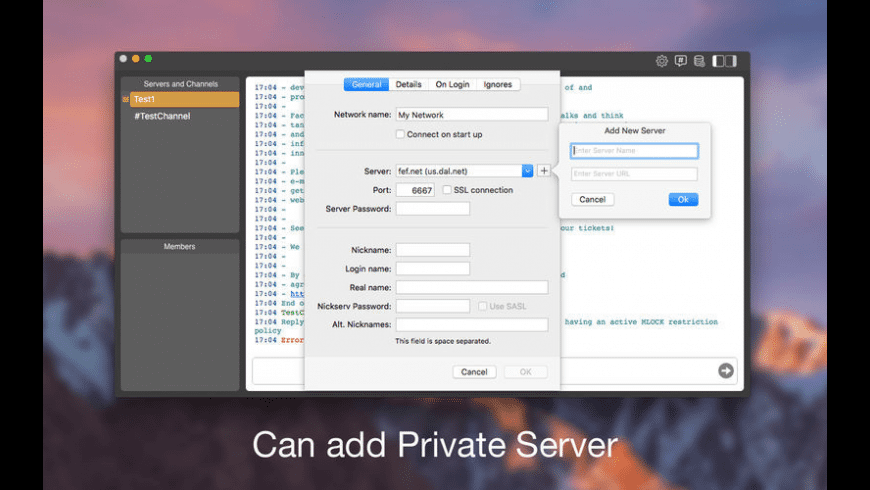870x490 pixels.
Task: Open the Ignores tab
Action: [x=498, y=84]
